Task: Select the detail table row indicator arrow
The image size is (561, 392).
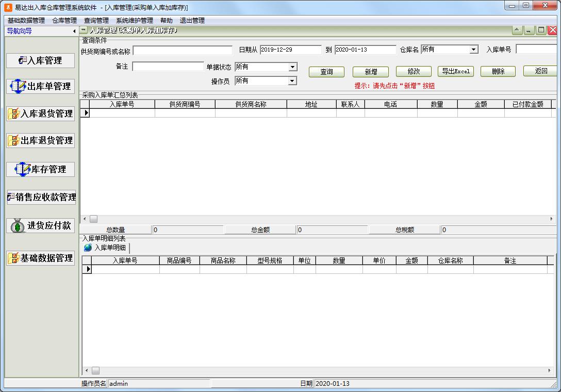Action: pyautogui.click(x=87, y=269)
